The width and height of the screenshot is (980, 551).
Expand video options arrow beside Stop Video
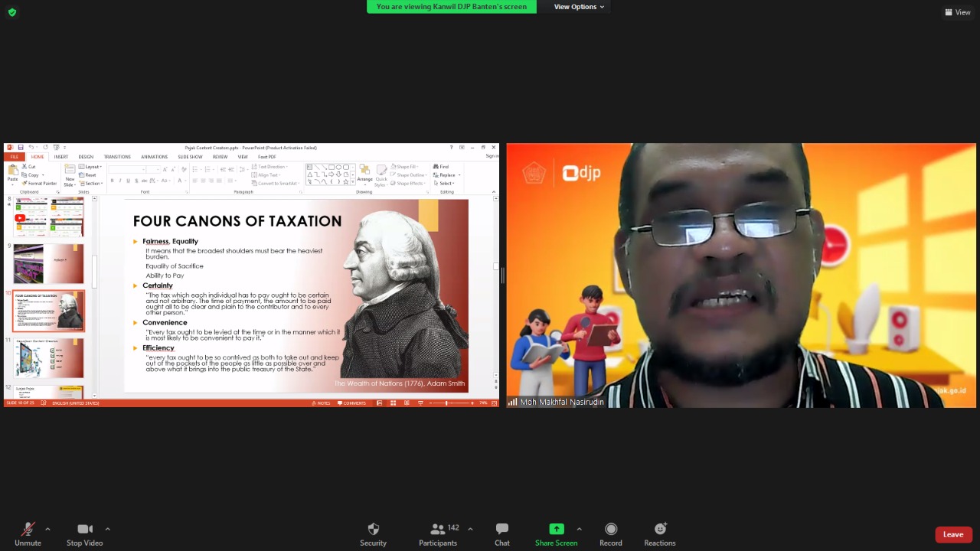click(x=107, y=529)
